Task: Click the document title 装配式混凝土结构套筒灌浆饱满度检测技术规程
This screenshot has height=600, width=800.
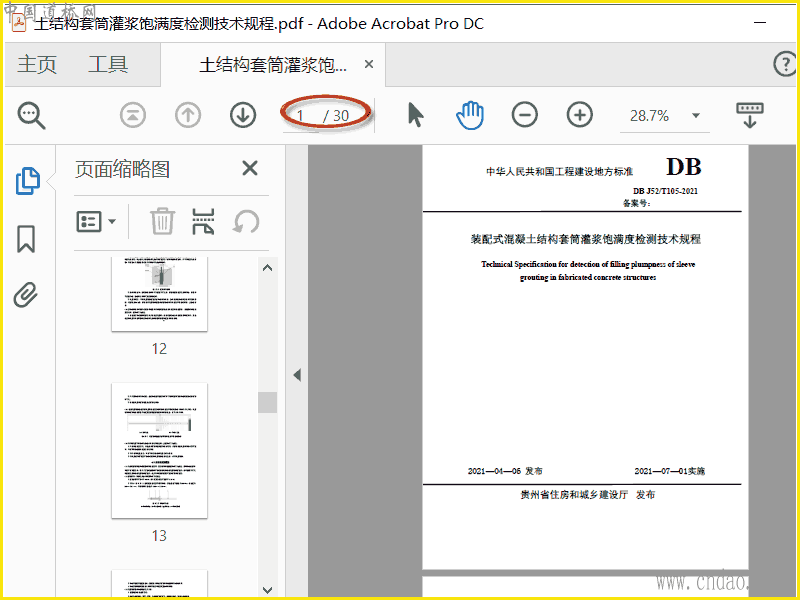Action: (585, 239)
